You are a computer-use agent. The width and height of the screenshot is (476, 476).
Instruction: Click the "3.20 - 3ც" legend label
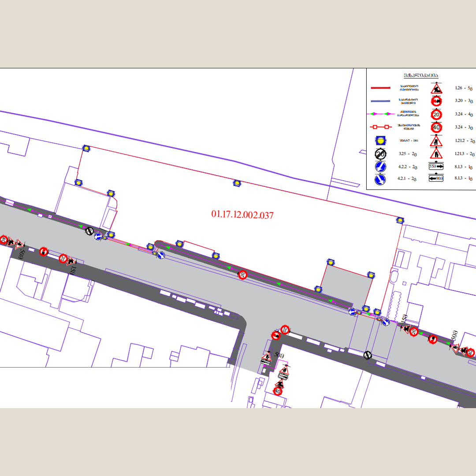tap(464, 101)
